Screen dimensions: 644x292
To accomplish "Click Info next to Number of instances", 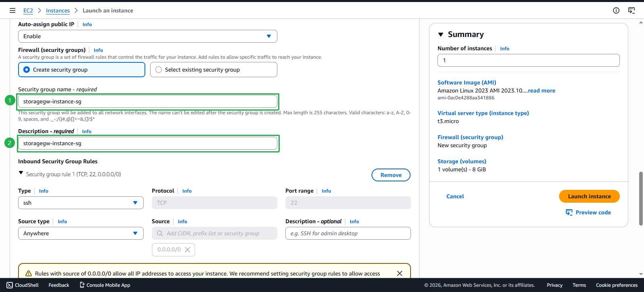I will 505,49.
